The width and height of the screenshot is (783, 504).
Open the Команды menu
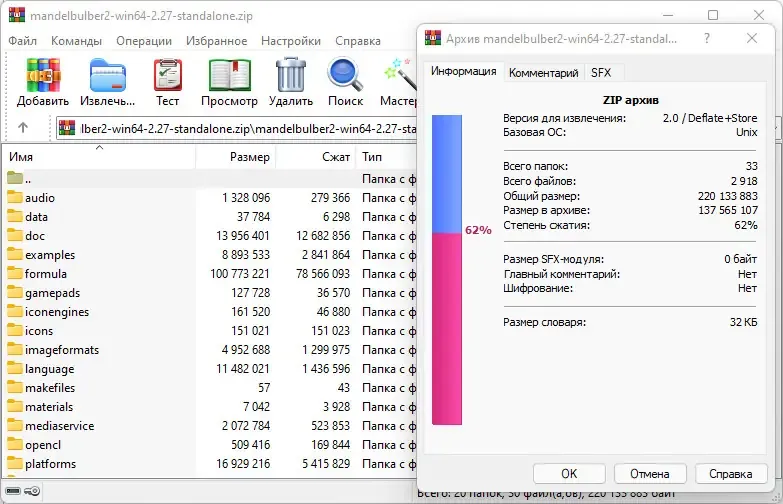[x=76, y=41]
